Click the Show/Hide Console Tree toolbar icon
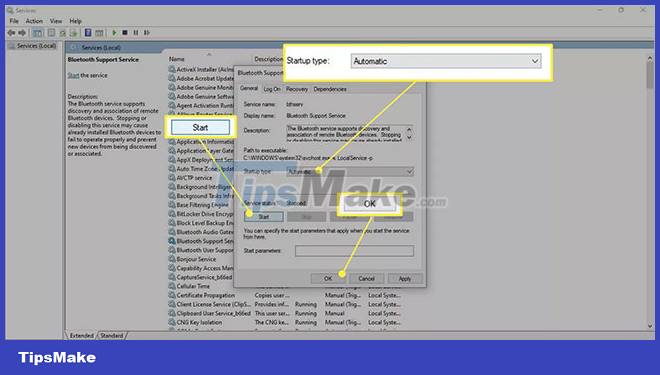The width and height of the screenshot is (660, 375). [x=37, y=32]
